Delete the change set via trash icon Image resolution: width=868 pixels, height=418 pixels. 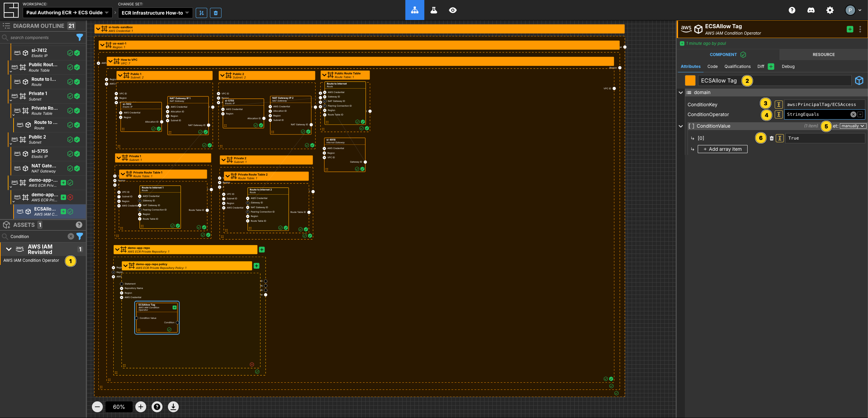(216, 13)
